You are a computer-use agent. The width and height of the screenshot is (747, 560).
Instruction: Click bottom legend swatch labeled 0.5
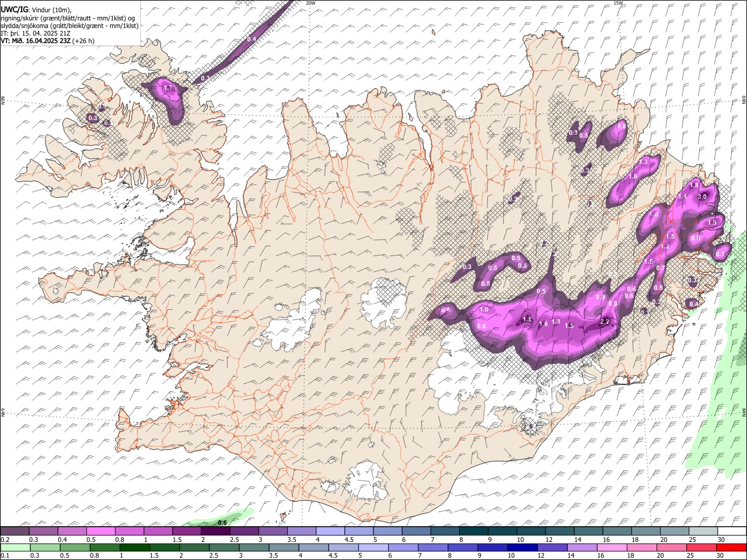coord(75,547)
